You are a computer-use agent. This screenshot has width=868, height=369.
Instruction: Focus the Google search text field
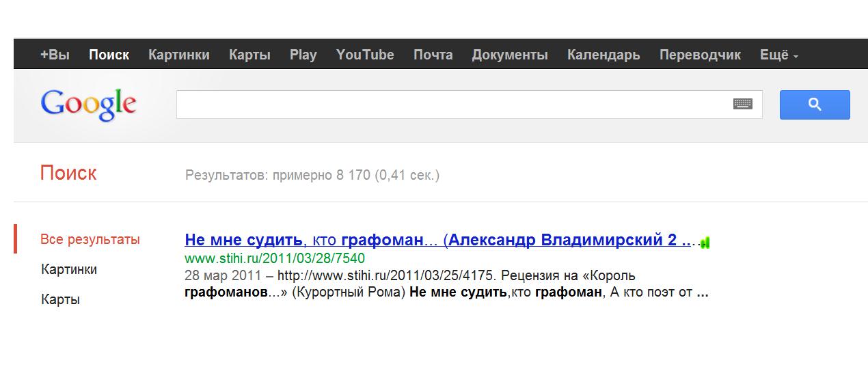451,105
